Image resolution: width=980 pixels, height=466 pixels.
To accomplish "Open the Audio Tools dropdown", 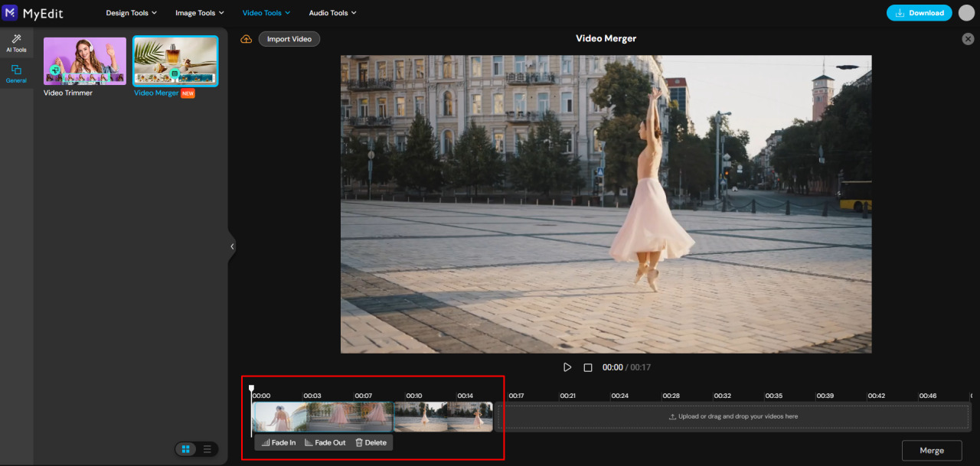I will point(332,12).
